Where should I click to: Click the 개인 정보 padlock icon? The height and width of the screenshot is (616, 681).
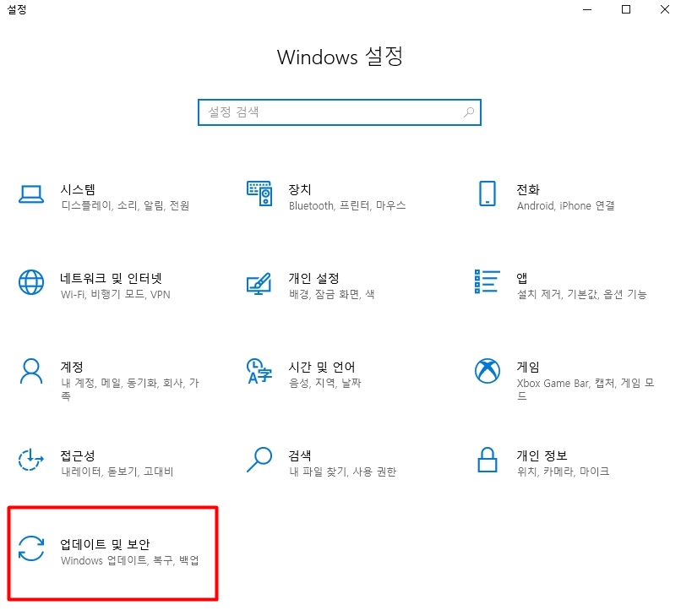(488, 460)
